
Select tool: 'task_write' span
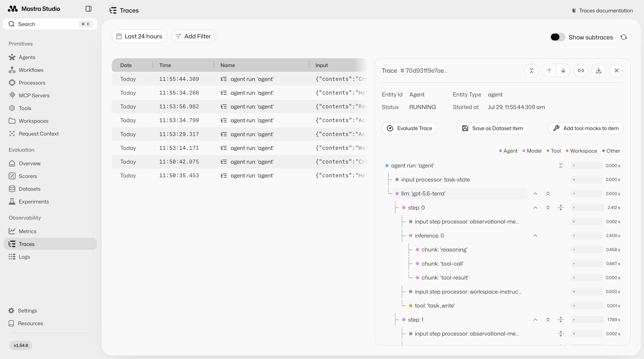(x=434, y=306)
